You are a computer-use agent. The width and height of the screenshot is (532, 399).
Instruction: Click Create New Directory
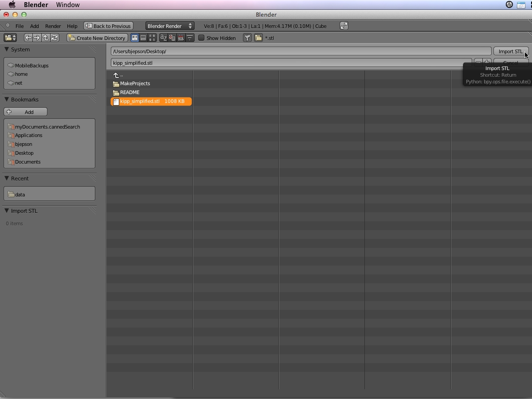97,38
